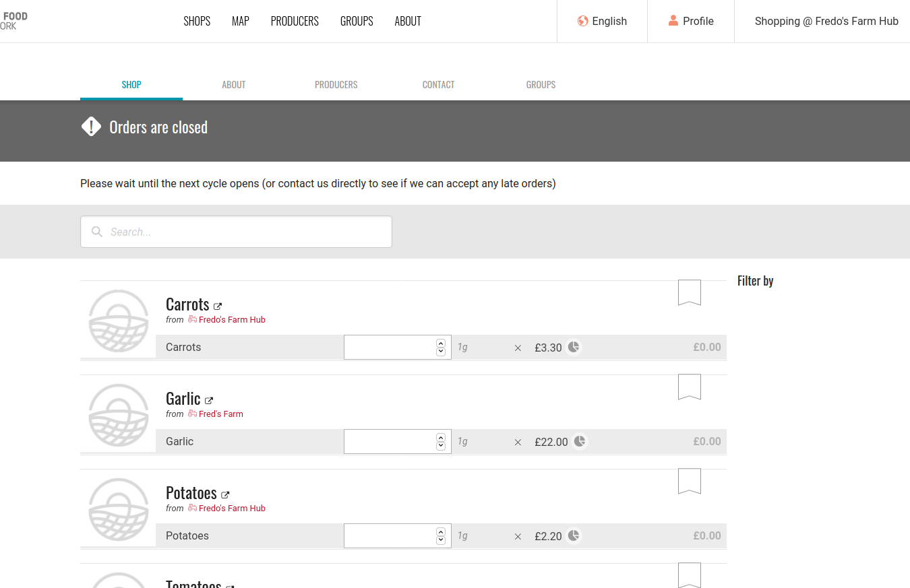This screenshot has height=588, width=910.
Task: Click the bookmark ribbon on the Carrots row
Action: tap(690, 292)
